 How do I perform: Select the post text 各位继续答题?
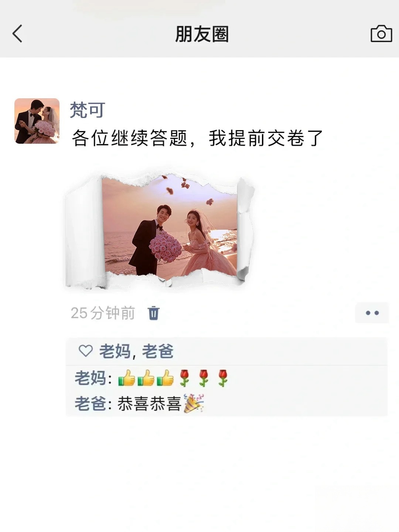[130, 138]
